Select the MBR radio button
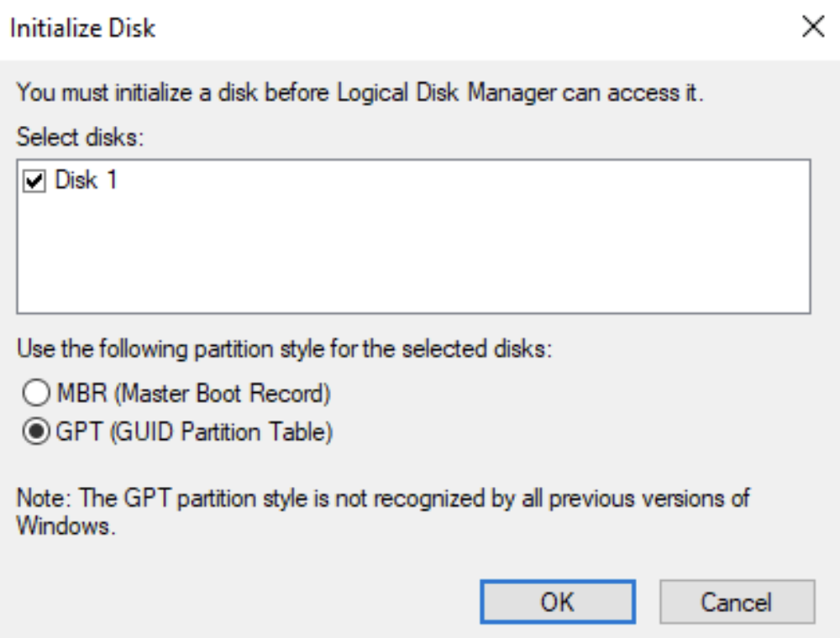 click(x=35, y=392)
